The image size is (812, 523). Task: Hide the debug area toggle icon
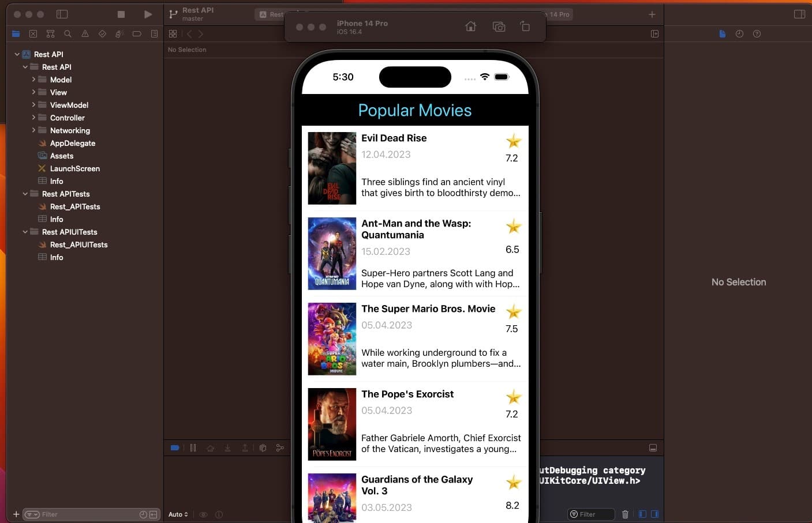(x=653, y=448)
